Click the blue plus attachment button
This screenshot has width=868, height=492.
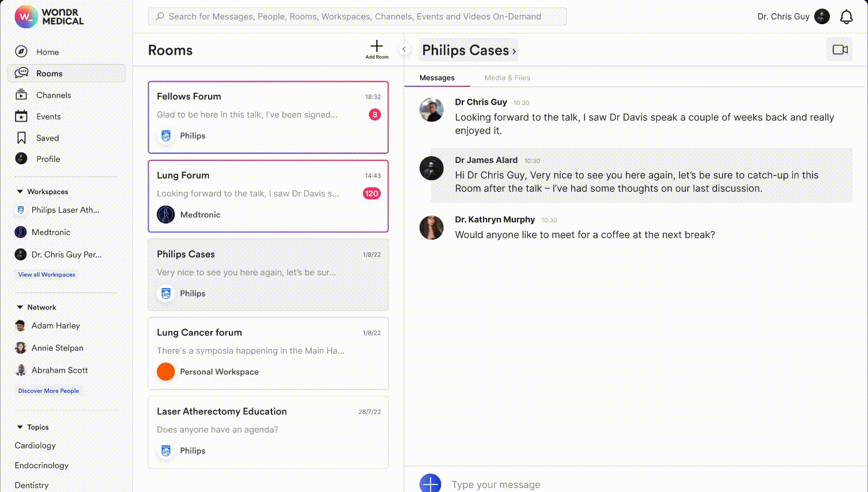pyautogui.click(x=430, y=483)
